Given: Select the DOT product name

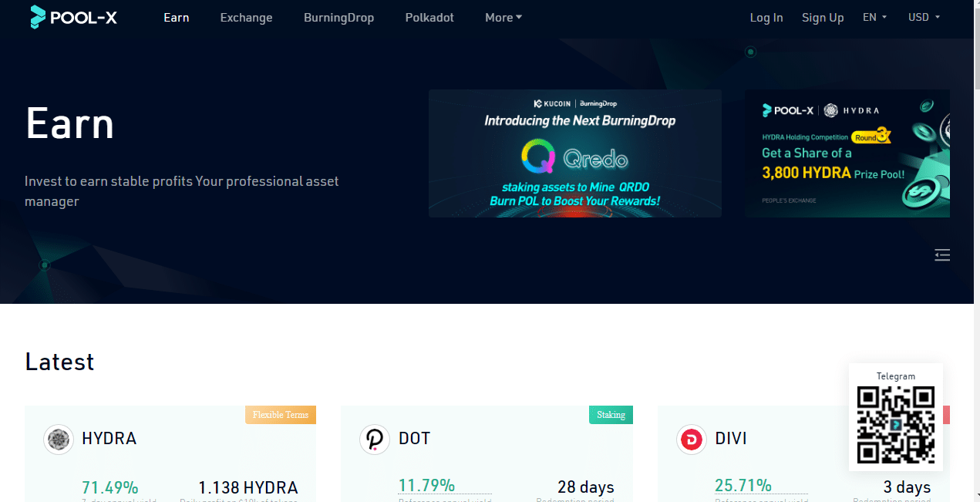Looking at the screenshot, I should click(414, 439).
